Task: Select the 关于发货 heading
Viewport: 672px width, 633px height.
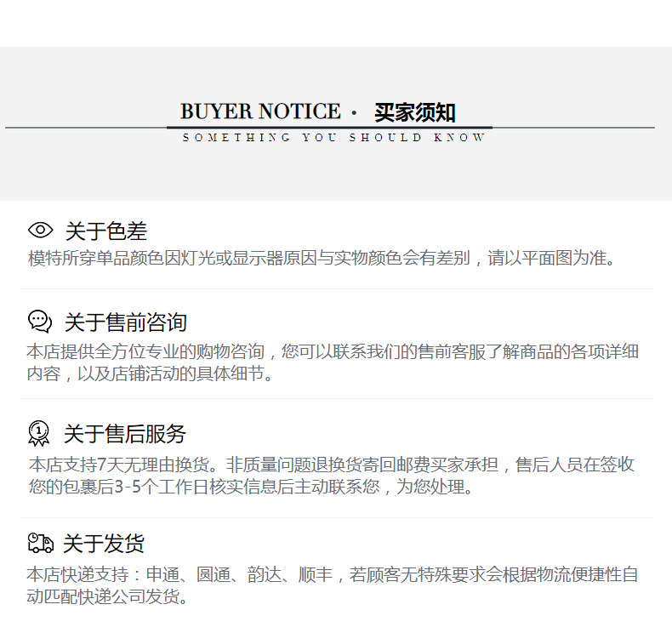Action: 104,544
